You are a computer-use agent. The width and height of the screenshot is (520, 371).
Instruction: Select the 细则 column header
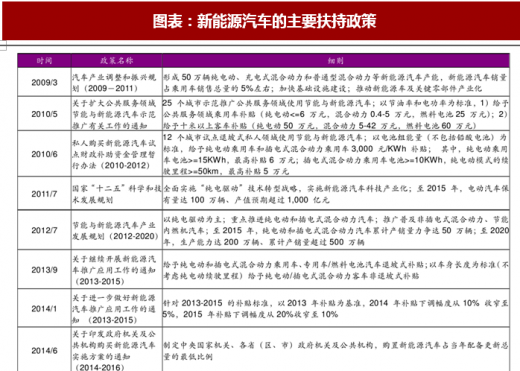tap(336, 61)
